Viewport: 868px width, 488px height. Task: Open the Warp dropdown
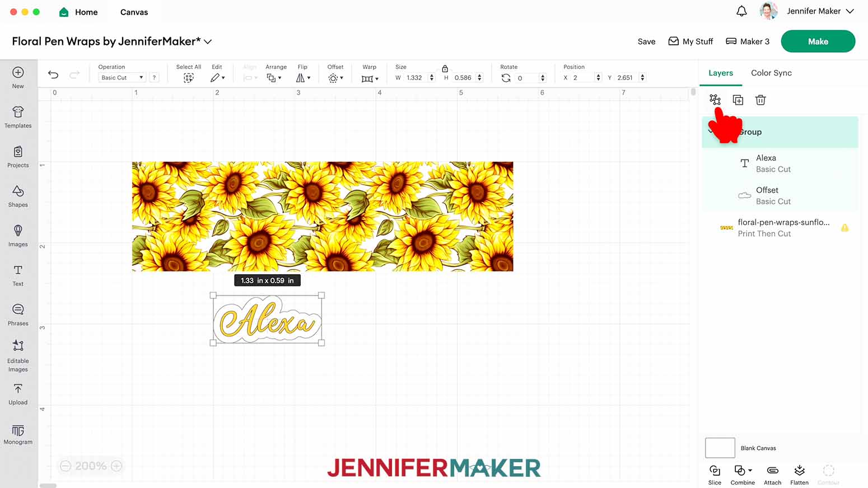pyautogui.click(x=370, y=78)
